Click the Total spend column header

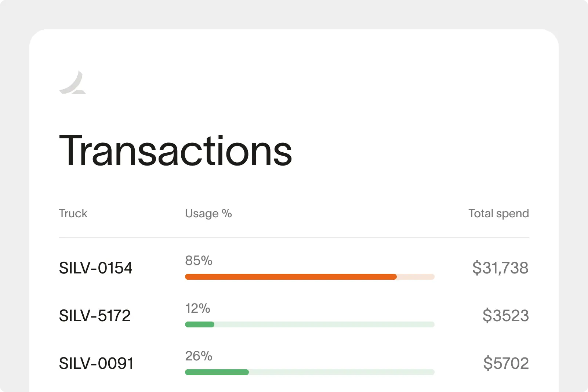coord(498,214)
